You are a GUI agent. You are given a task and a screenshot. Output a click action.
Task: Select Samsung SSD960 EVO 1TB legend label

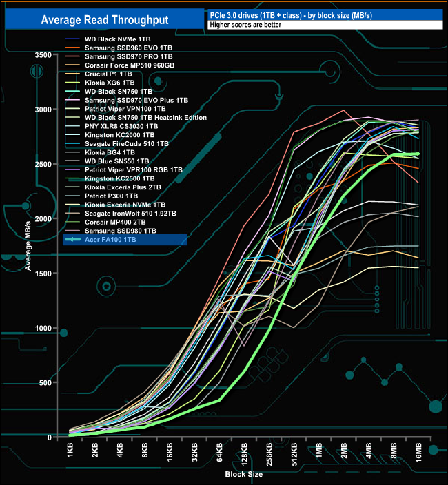pyautogui.click(x=128, y=48)
